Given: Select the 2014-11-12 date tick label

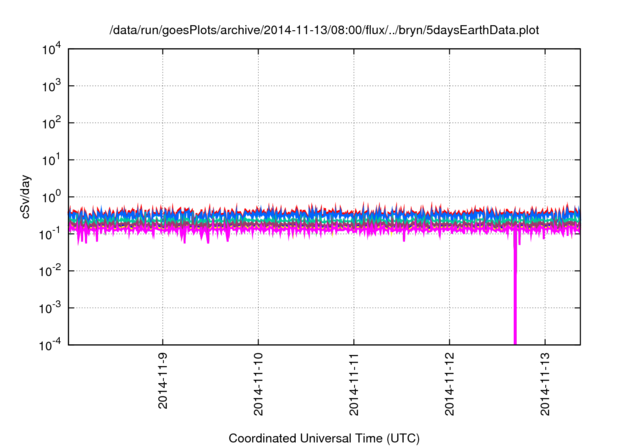Looking at the screenshot, I should click(449, 384).
